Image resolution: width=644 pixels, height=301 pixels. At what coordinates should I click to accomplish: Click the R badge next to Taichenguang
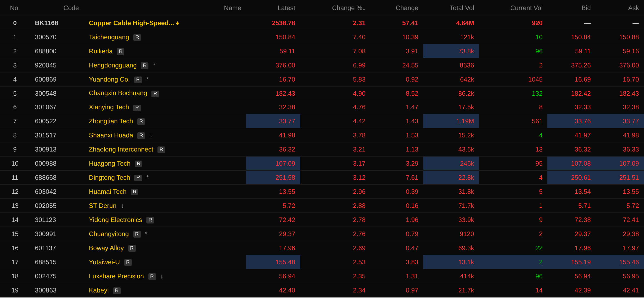[x=137, y=37]
